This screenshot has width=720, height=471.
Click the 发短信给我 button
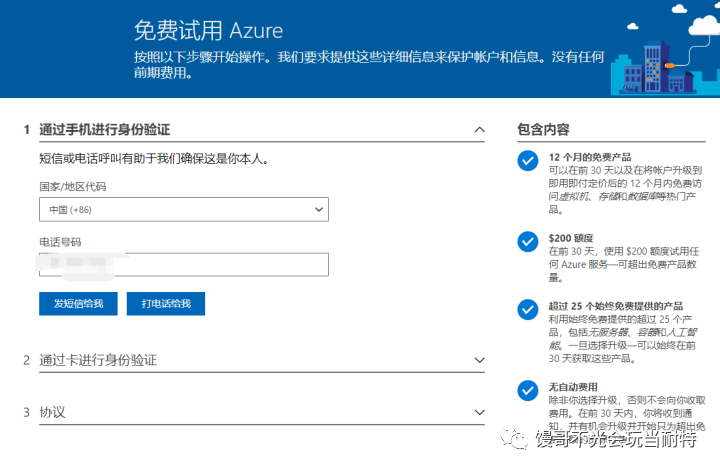[x=78, y=303]
